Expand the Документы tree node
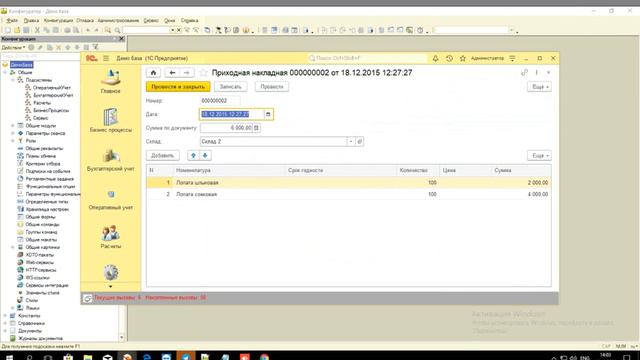The height and width of the screenshot is (360, 640). pos(5,331)
